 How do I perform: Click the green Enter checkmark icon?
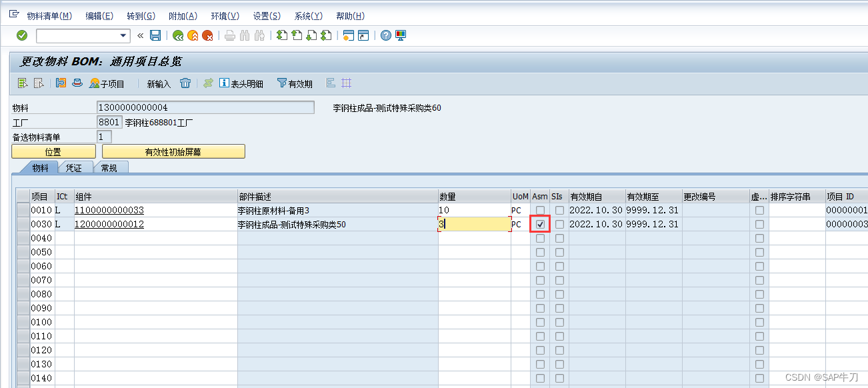click(x=22, y=35)
